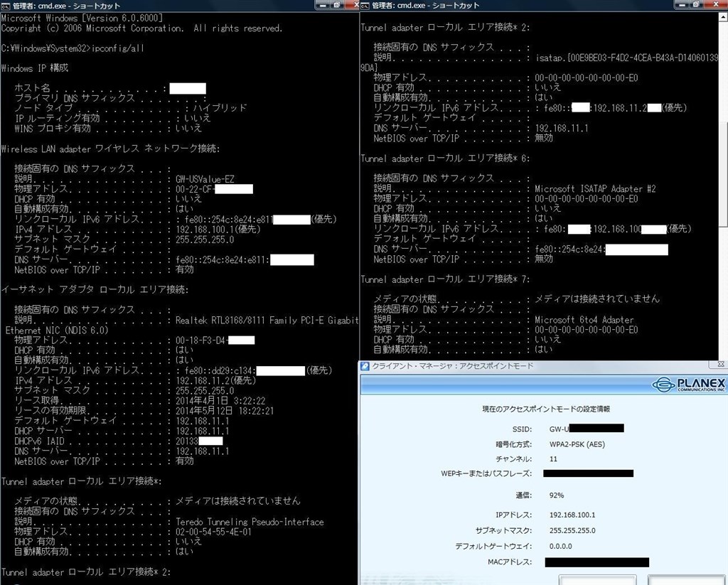Maximize the right cmd.exe window
The width and height of the screenshot is (728, 585).
[696, 5]
